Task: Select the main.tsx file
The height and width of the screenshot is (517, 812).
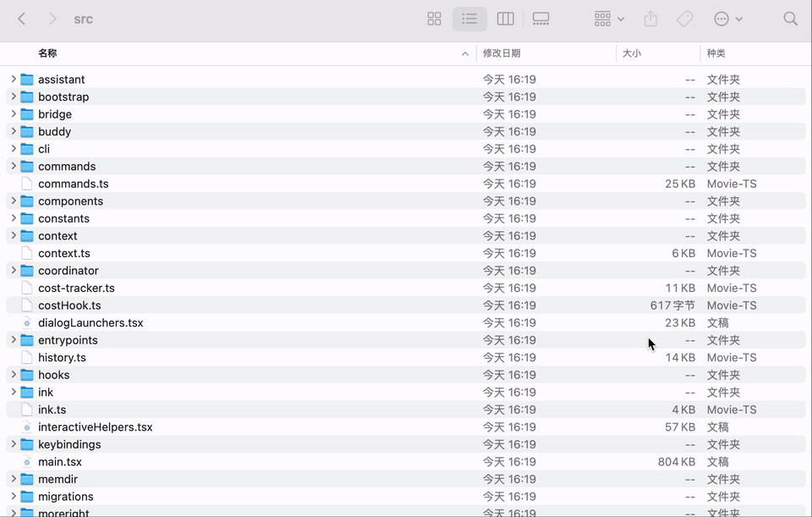Action: (x=60, y=462)
